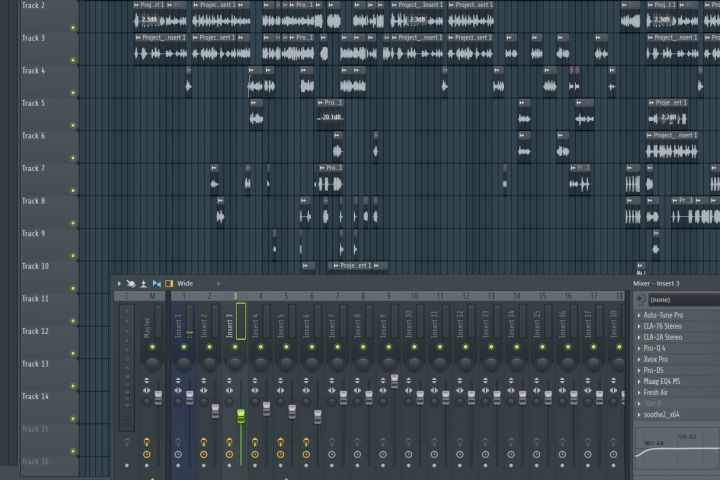Open the mixer options menu arrow
The width and height of the screenshot is (720, 480).
click(x=119, y=283)
